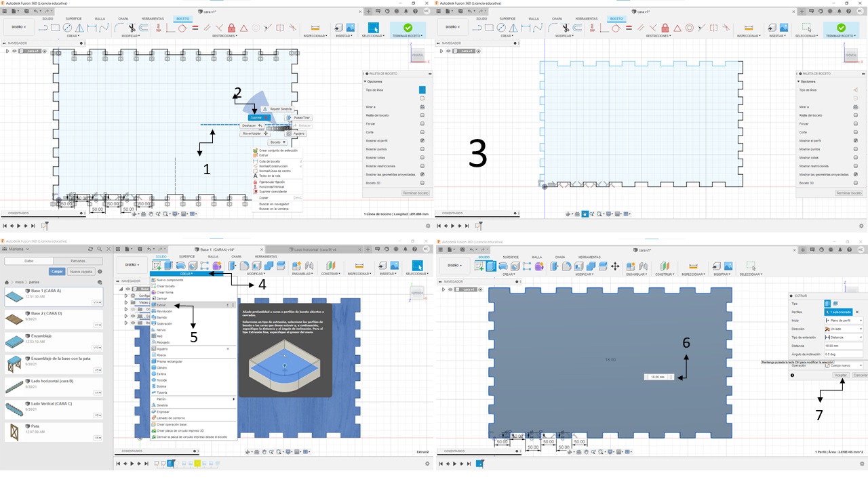
Task: Open Tipo de extensión dropdown showing Distancia
Action: [x=844, y=337]
